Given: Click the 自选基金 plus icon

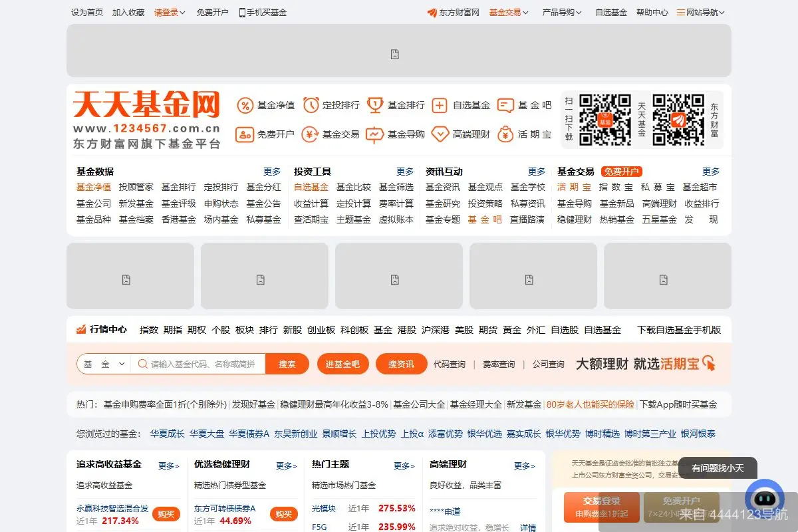Looking at the screenshot, I should [440, 105].
